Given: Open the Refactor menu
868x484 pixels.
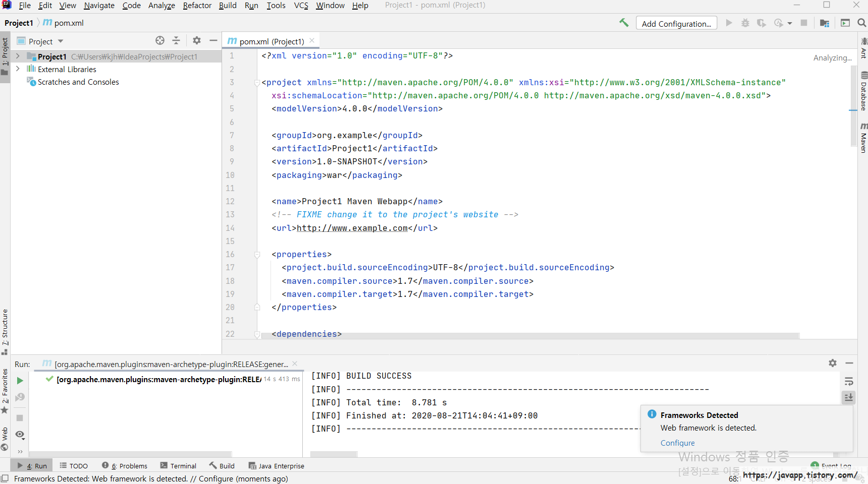Looking at the screenshot, I should click(x=197, y=5).
